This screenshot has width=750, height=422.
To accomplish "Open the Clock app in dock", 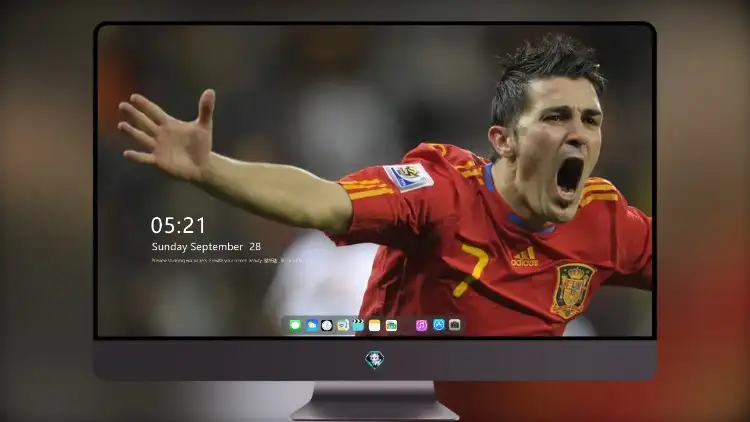I will coord(327,325).
